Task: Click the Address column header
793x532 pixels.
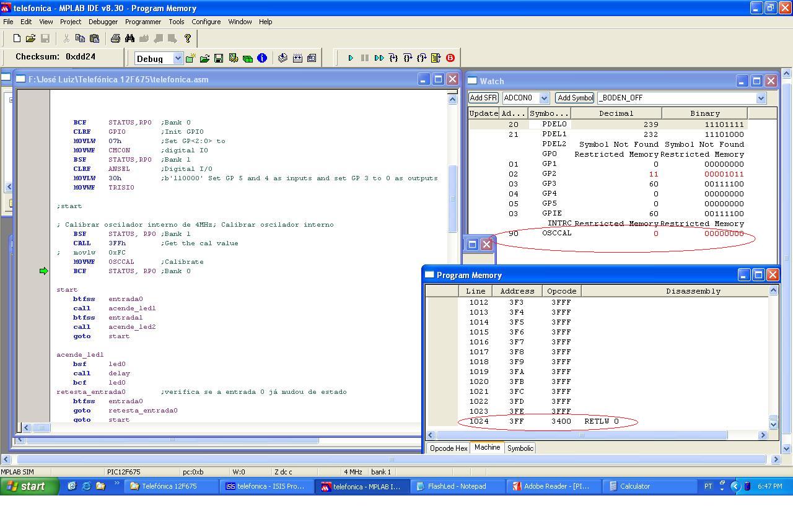Action: point(517,290)
